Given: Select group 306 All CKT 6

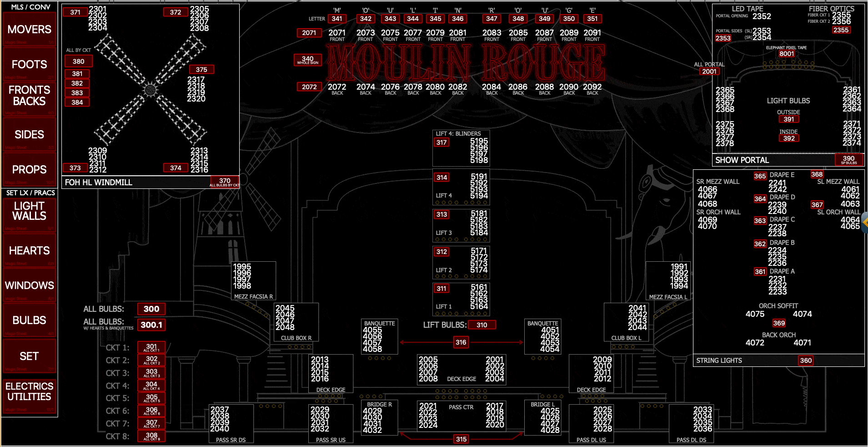Looking at the screenshot, I should point(151,411).
